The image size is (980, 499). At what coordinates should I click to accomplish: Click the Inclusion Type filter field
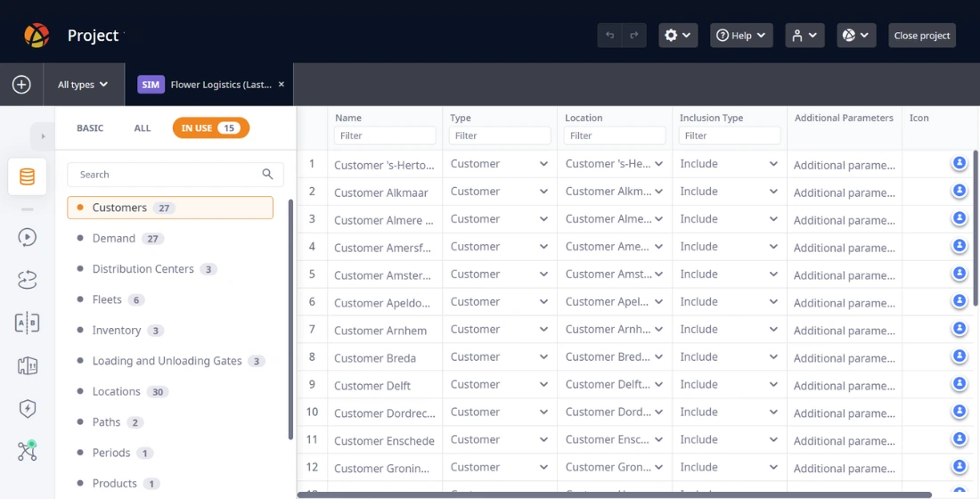(x=730, y=135)
